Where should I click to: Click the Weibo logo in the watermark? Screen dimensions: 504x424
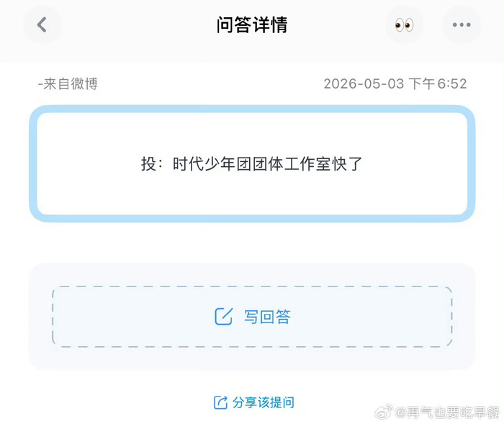tap(384, 412)
